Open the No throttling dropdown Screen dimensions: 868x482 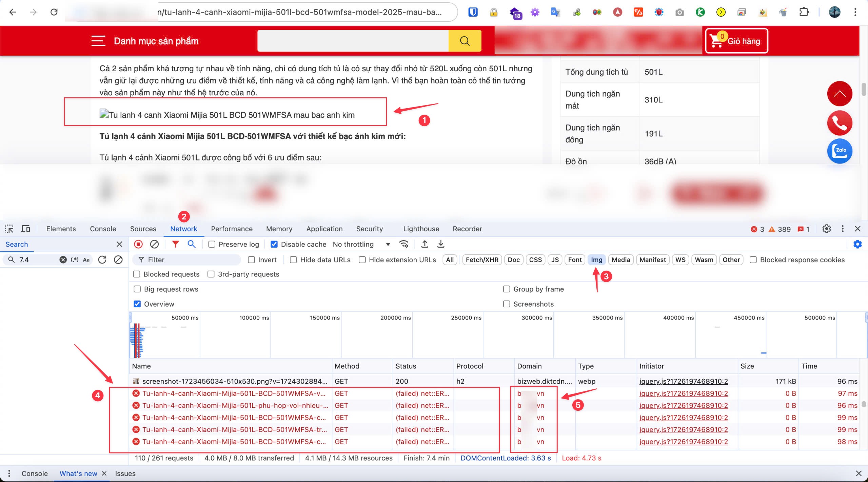[361, 244]
